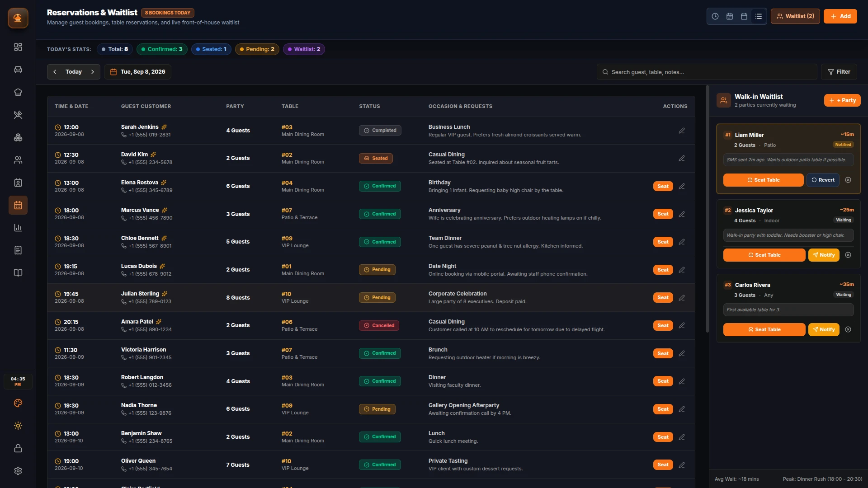
Task: Click the reservations list vertical scrollbar
Action: pos(708,209)
